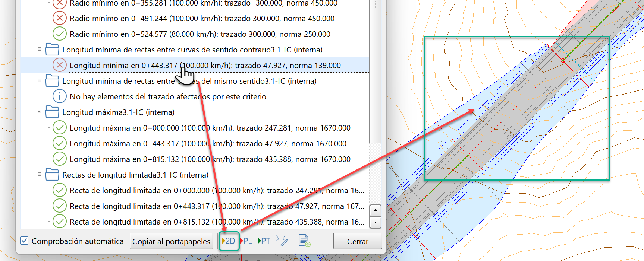Select Recta de longitud limitada en 0+815.132

217,222
